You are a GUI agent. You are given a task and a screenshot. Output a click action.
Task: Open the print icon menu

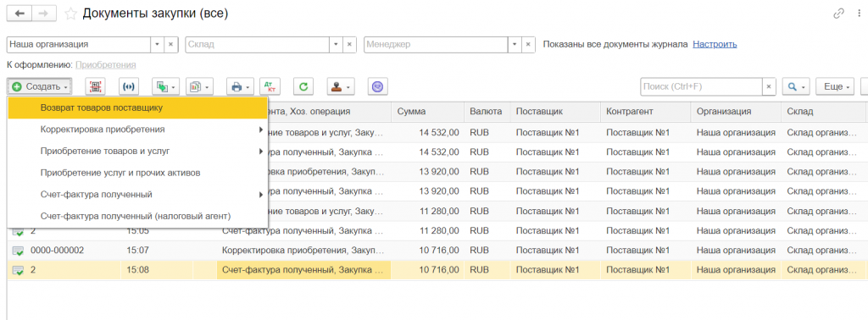tap(239, 86)
